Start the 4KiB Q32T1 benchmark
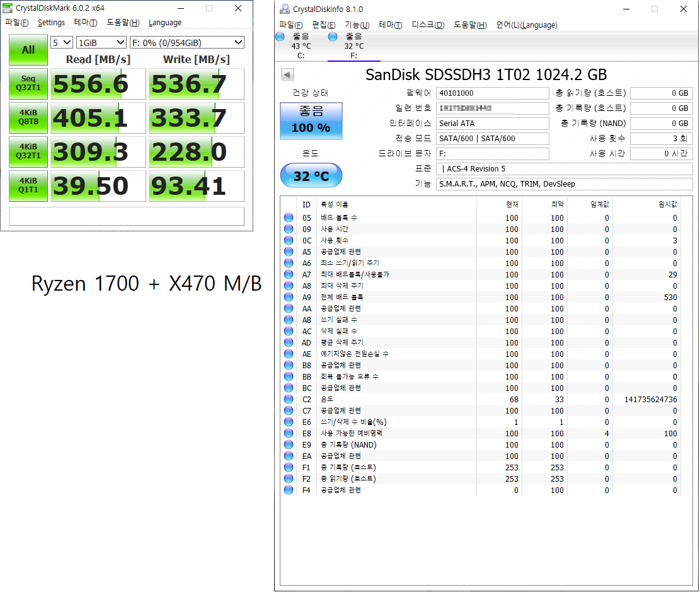700x592 pixels. [28, 151]
